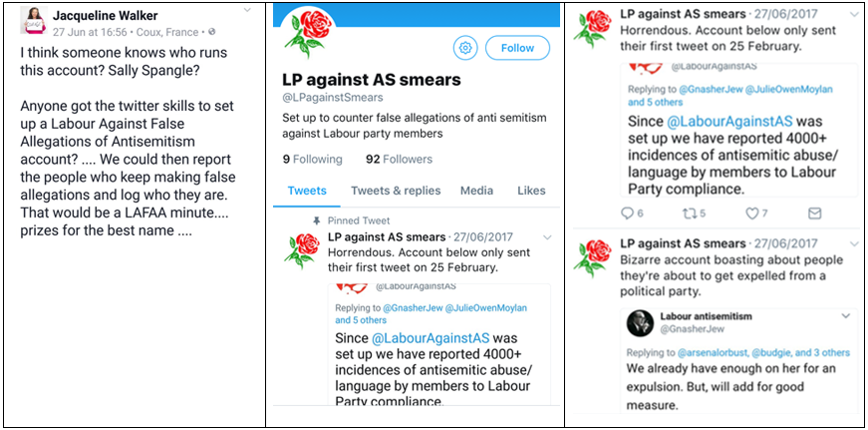Click the reply icon under the tweet
Image resolution: width=868 pixels, height=430 pixels.
(627, 213)
